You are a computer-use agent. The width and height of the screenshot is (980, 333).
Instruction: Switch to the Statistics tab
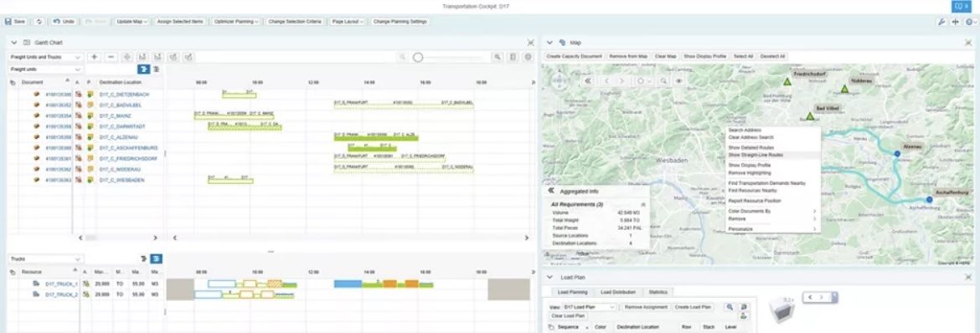pyautogui.click(x=658, y=292)
